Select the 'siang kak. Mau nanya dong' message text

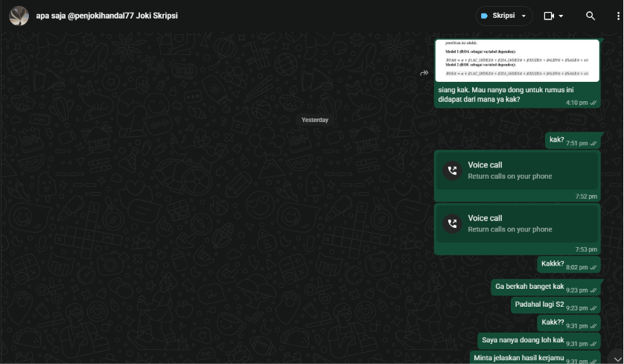tap(506, 95)
